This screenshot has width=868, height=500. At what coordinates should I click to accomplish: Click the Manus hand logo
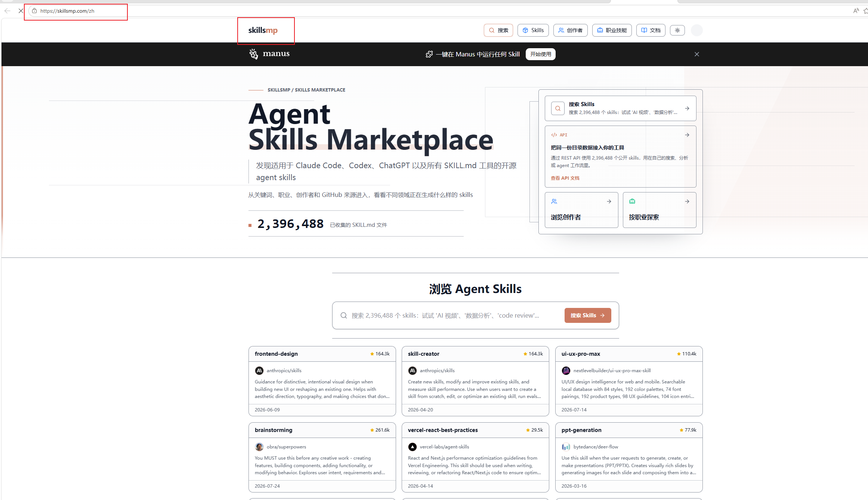254,54
